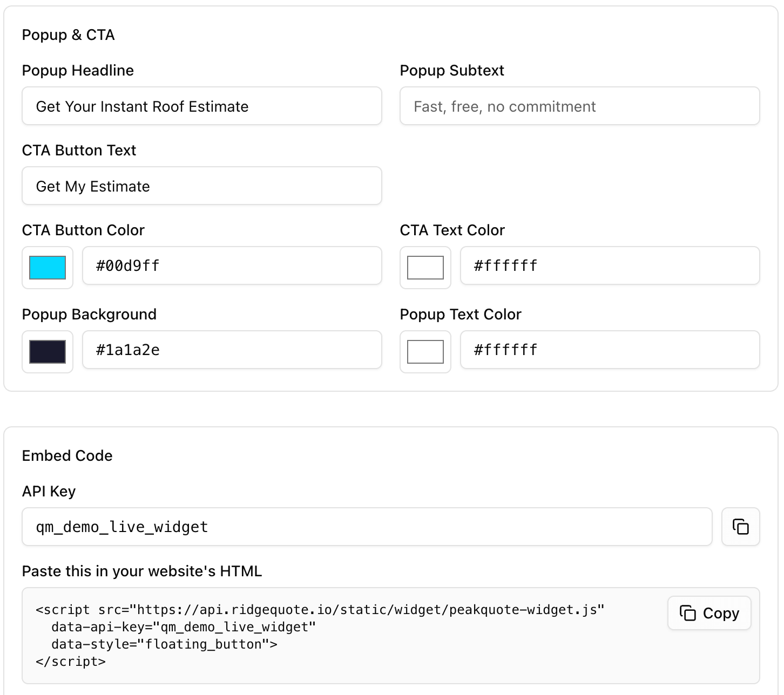
Task: Click the "Embed Code" section heading
Action: click(x=67, y=456)
